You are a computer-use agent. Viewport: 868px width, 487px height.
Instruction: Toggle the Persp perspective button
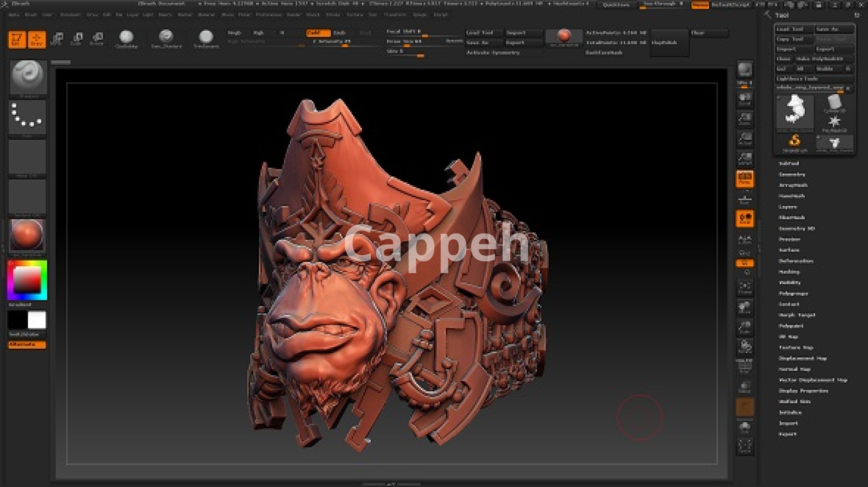[x=745, y=179]
